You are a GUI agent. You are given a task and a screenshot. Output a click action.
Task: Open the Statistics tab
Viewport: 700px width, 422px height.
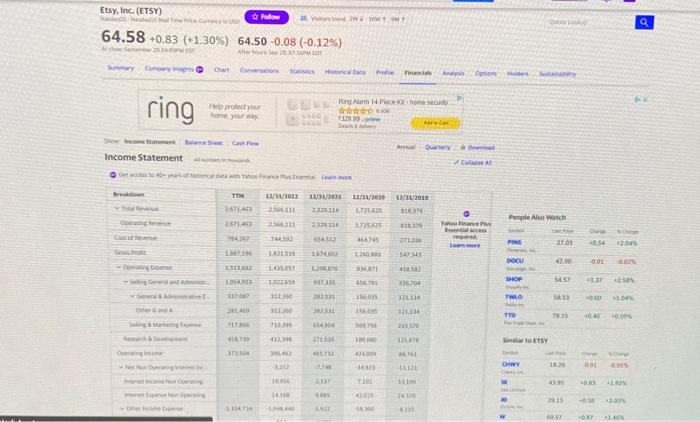pos(302,71)
